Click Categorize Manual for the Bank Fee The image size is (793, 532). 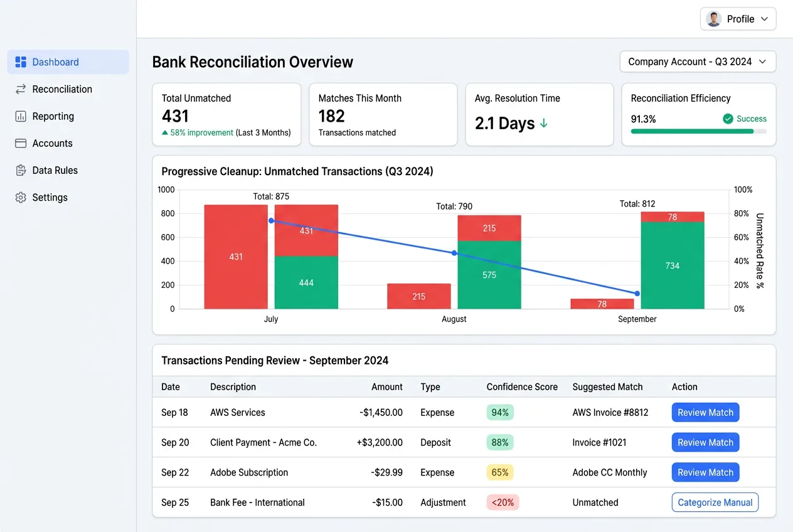(x=715, y=502)
